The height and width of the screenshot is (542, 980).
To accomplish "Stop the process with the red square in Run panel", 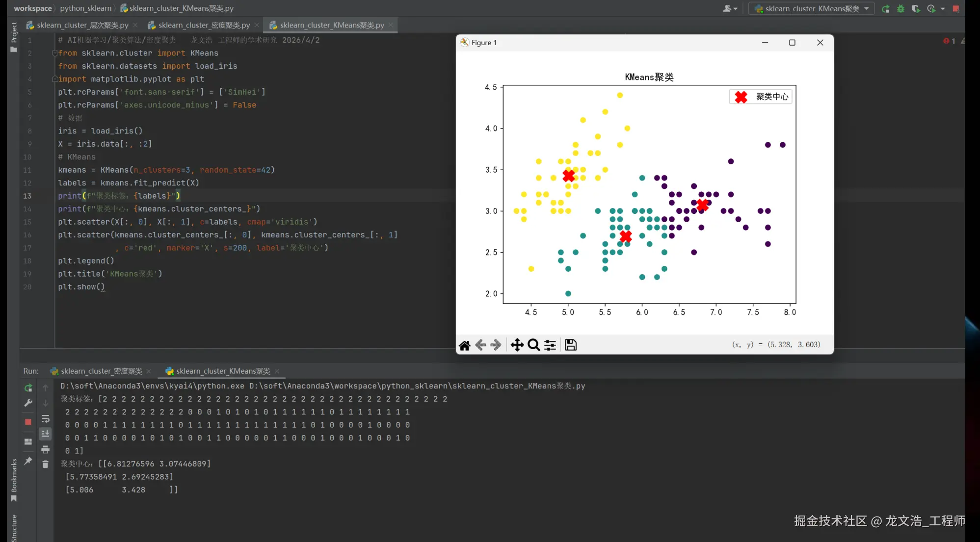I will click(x=28, y=422).
